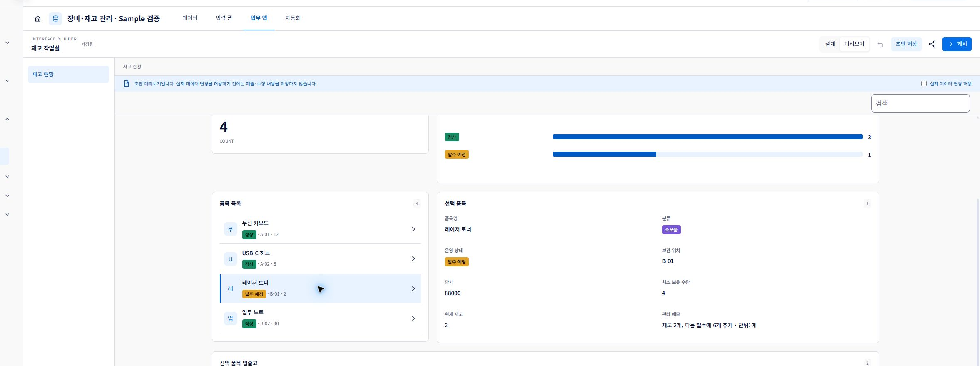
Task: Click the 발주 예정 status progress bar
Action: [708, 154]
